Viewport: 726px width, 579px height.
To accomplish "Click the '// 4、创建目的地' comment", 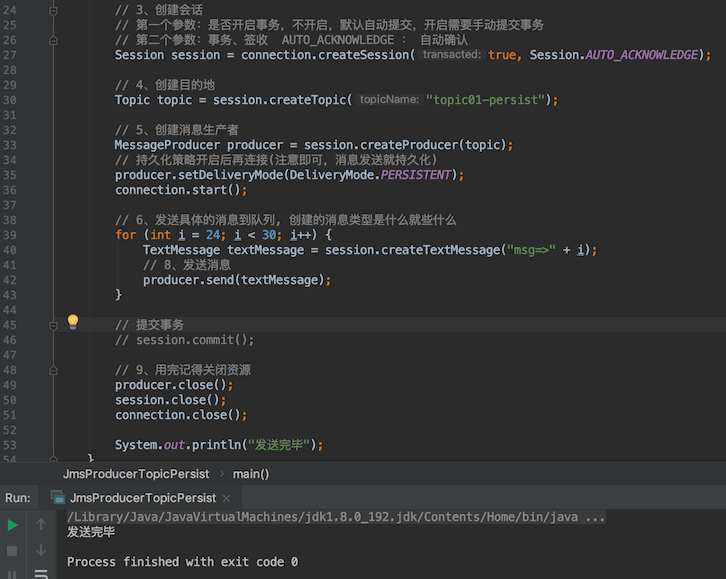I will click(x=165, y=85).
